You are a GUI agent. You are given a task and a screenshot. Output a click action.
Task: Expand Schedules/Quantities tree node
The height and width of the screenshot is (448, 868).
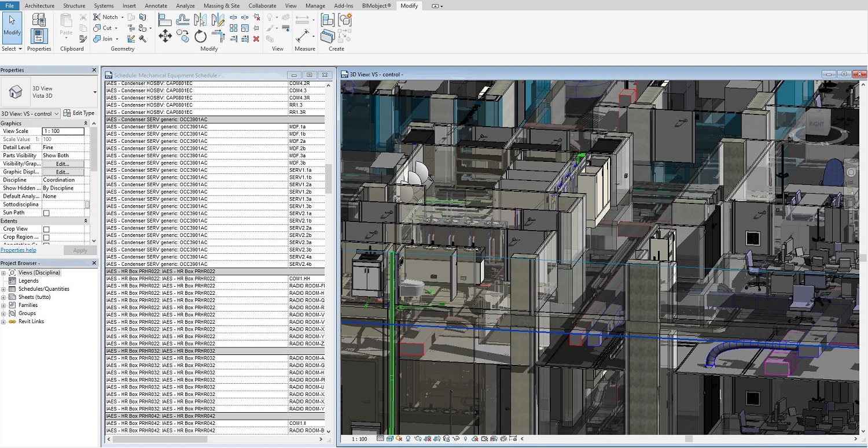[3, 289]
